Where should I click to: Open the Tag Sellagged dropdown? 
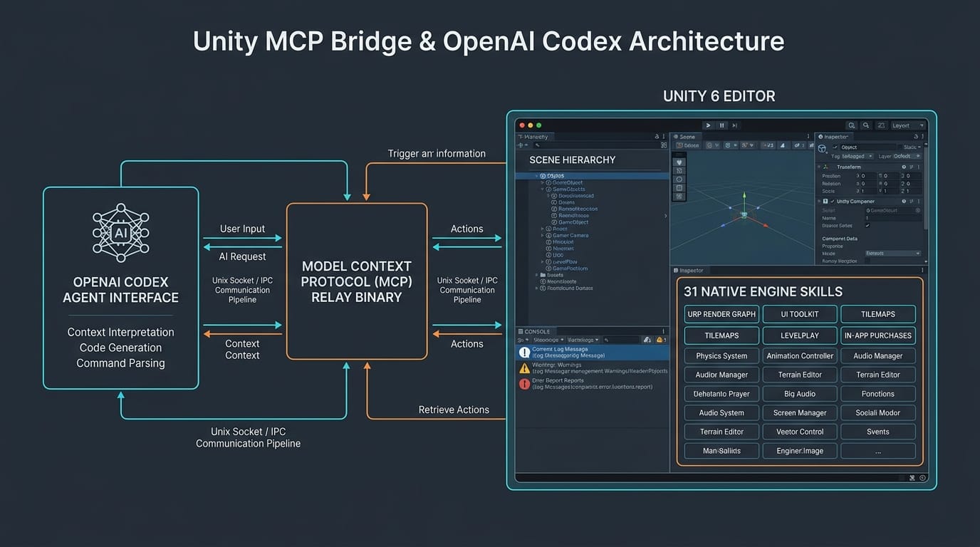click(857, 156)
